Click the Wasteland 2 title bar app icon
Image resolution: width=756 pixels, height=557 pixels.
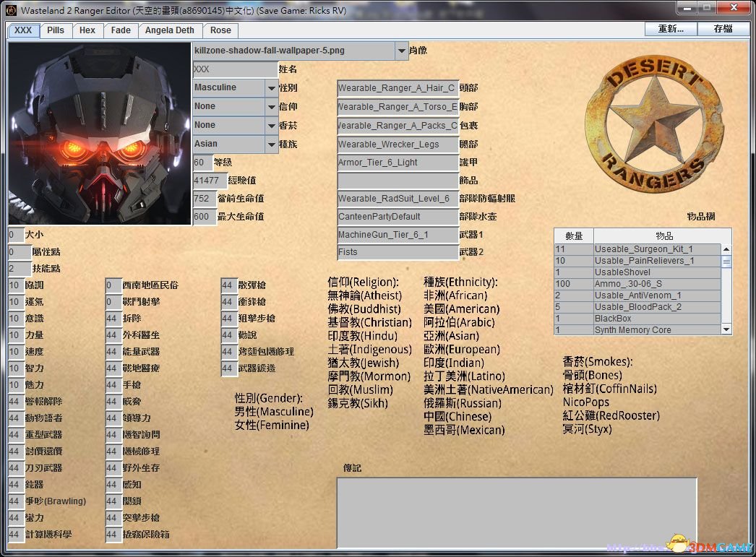click(11, 9)
